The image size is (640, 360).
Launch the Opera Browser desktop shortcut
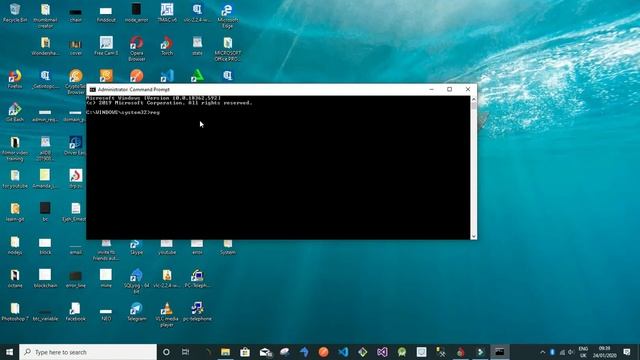137,49
